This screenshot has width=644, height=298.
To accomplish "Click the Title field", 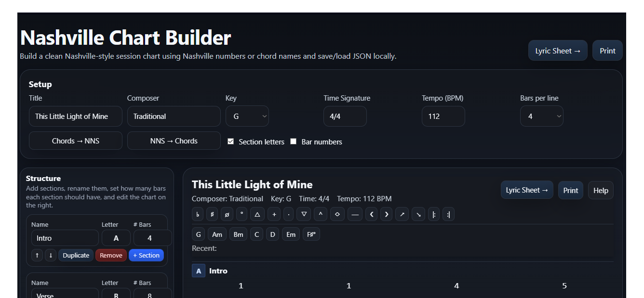I will click(76, 116).
